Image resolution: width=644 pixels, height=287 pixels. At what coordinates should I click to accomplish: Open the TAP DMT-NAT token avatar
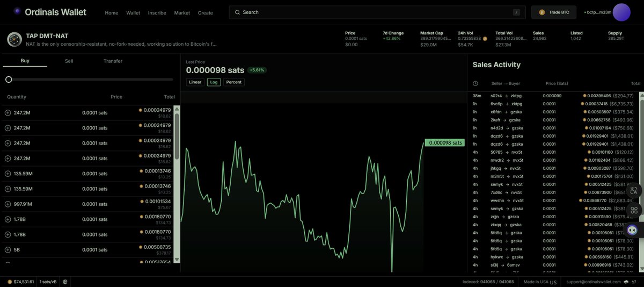tap(14, 39)
